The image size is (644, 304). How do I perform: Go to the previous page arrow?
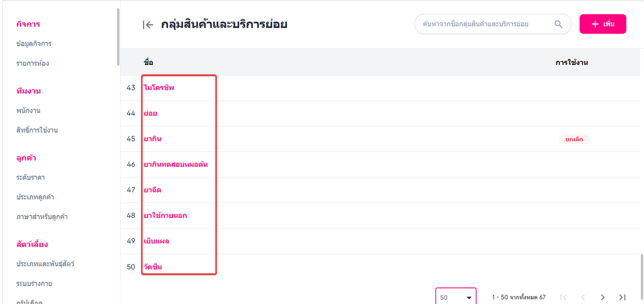tap(583, 298)
